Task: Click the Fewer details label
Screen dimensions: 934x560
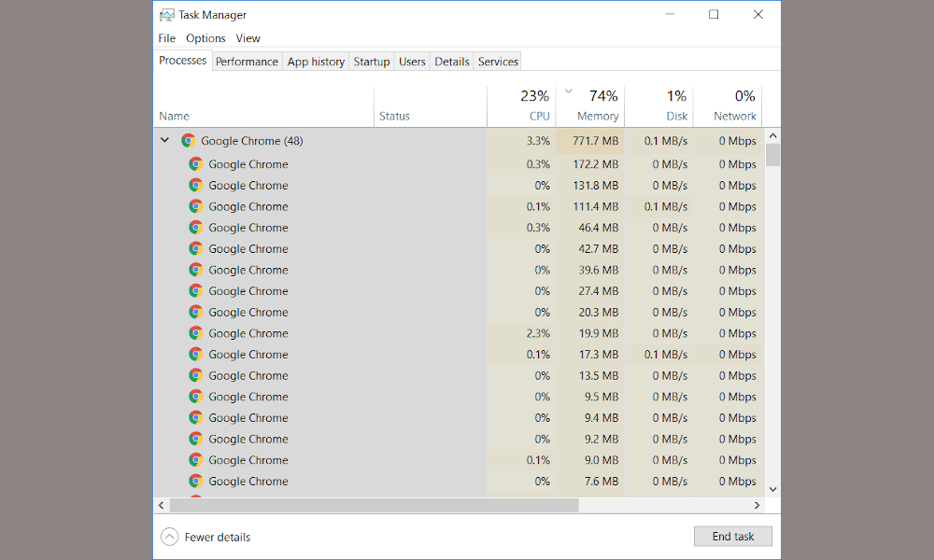Action: [x=218, y=537]
